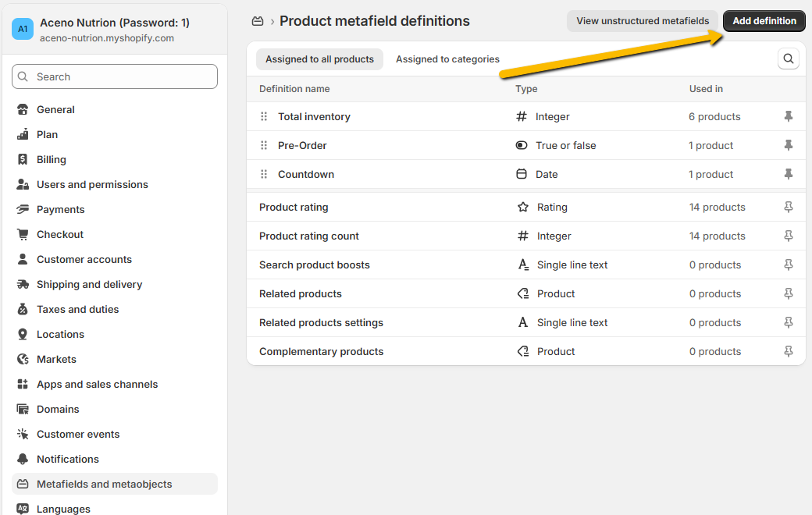The width and height of the screenshot is (812, 515).
Task: Unpin the Total inventory definition
Action: point(789,117)
